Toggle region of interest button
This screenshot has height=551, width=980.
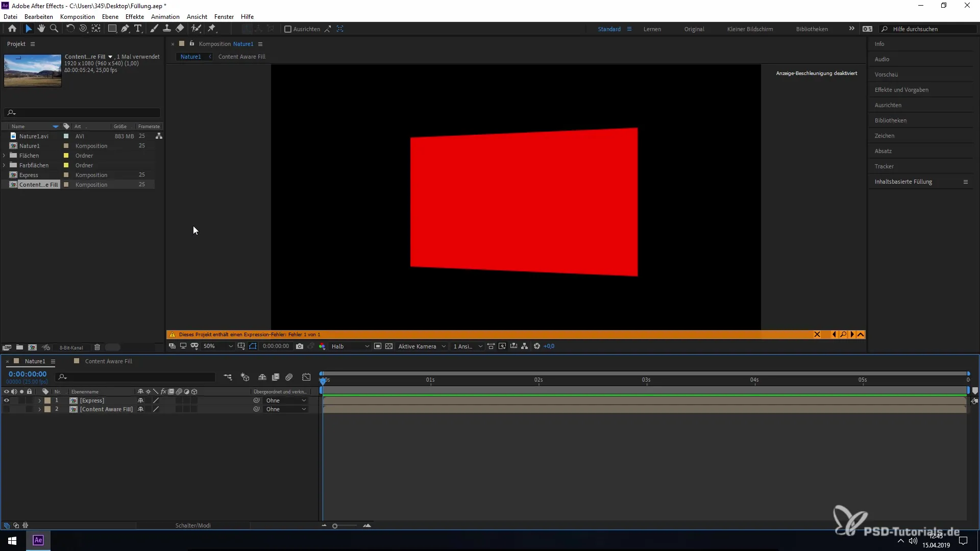tap(378, 346)
